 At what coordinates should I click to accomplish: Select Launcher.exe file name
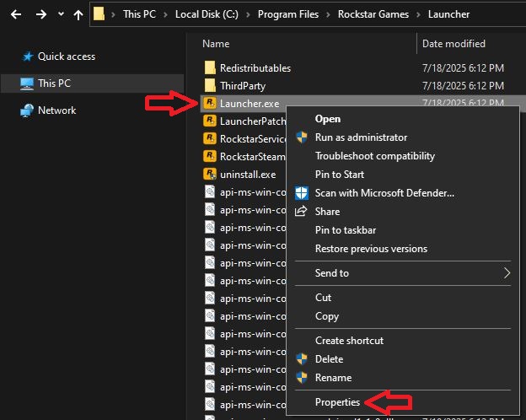click(x=250, y=104)
